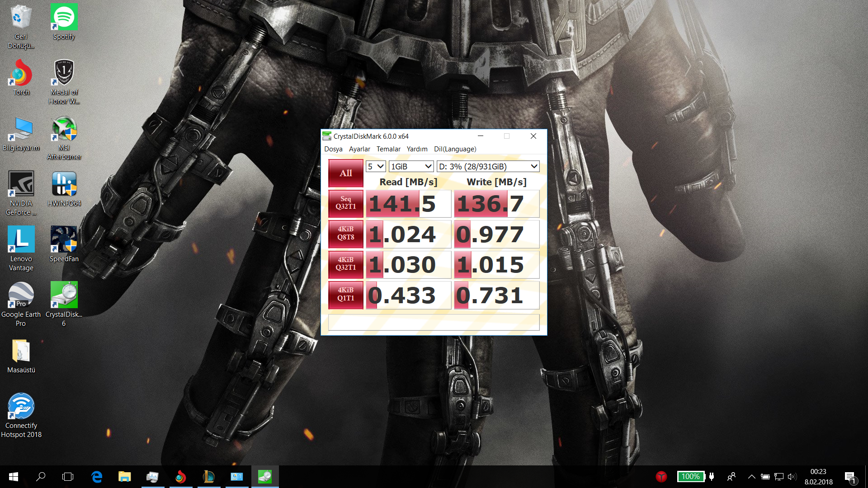Launch HWiNFO64 from desktop

64,185
